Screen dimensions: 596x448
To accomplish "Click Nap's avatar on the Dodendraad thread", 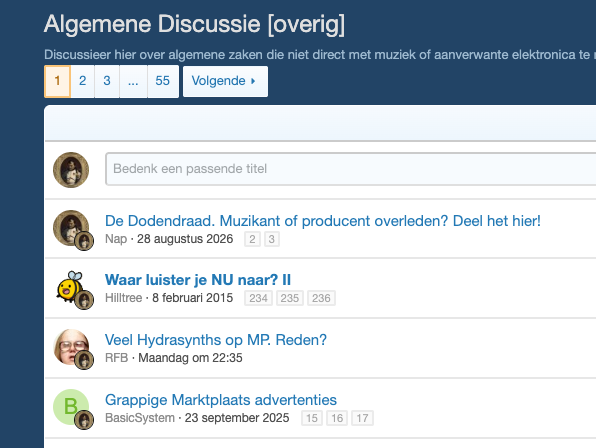I will coord(71,228).
